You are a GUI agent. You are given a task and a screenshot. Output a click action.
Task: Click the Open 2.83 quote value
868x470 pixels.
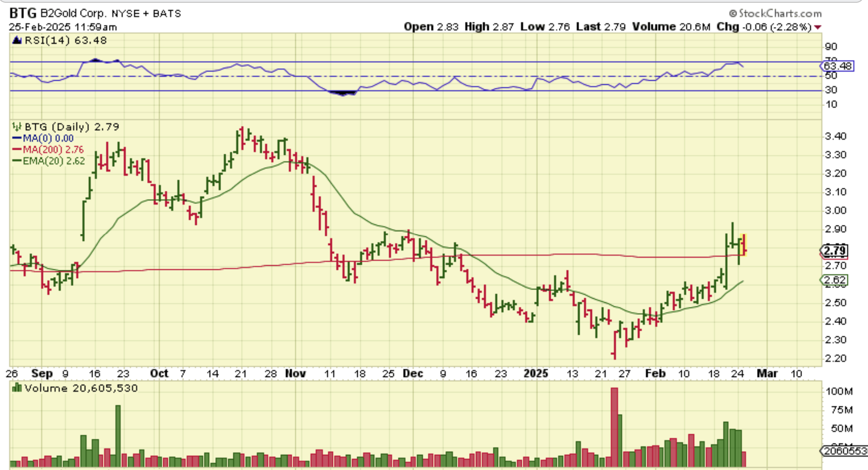click(431, 27)
